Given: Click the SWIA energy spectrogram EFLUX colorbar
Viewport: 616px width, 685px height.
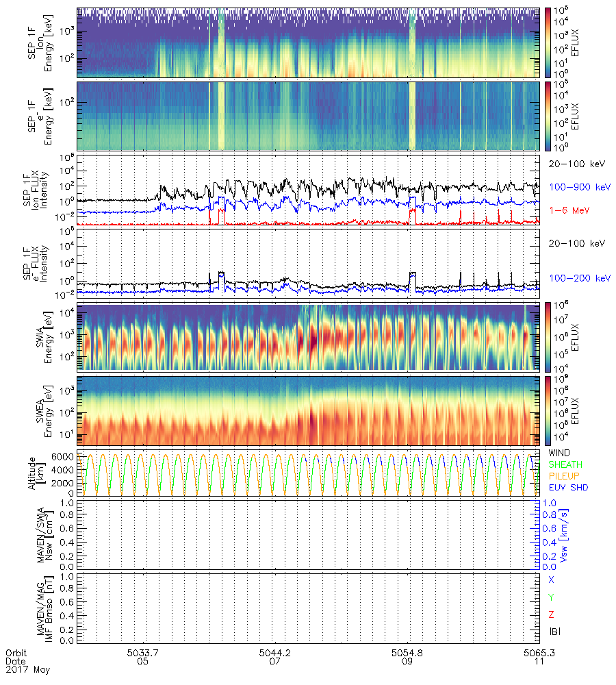Looking at the screenshot, I should click(x=548, y=336).
